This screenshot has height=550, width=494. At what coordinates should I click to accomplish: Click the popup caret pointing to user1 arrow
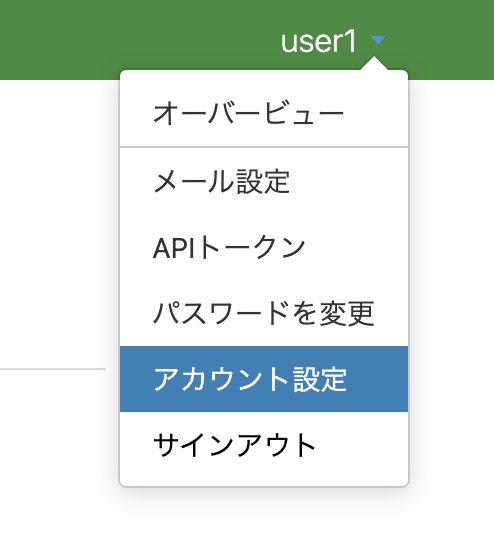[x=374, y=64]
